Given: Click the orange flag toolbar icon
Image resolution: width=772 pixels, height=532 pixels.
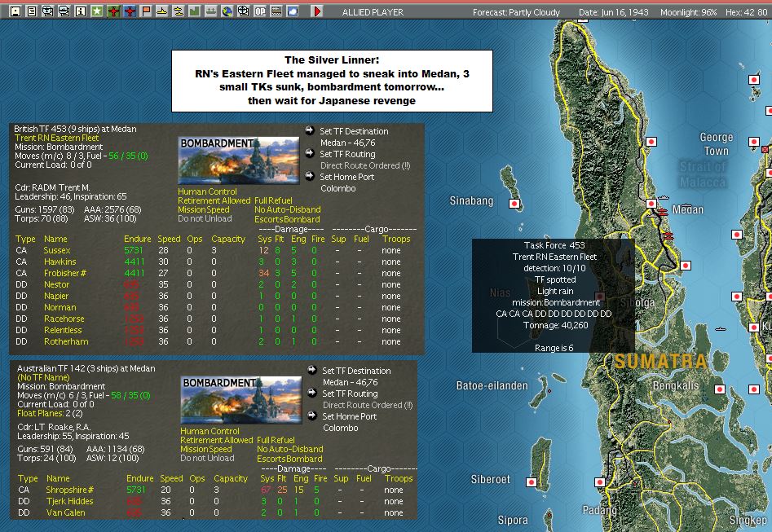Looking at the screenshot, I should pos(146,11).
